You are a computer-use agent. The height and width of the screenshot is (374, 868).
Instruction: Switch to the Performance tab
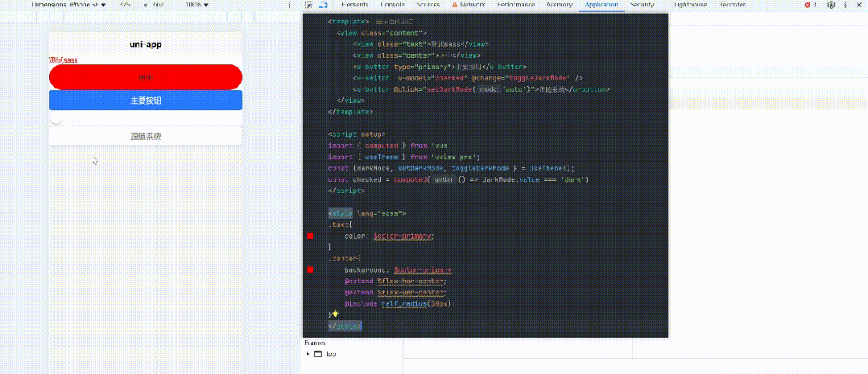(516, 5)
